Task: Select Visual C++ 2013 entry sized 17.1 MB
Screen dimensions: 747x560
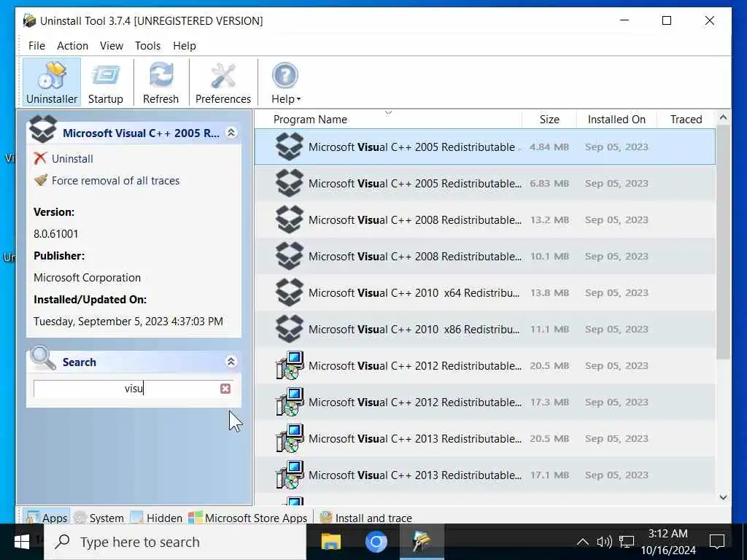Action: click(485, 475)
